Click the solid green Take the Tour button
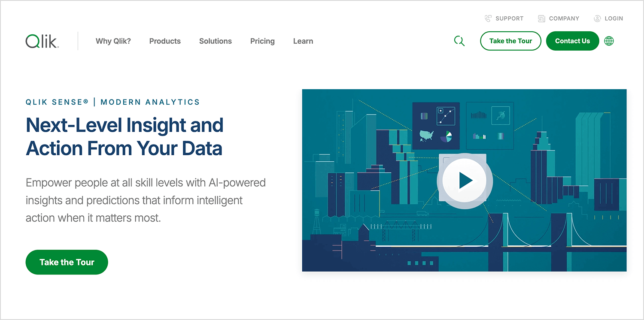Image resolution: width=644 pixels, height=320 pixels. click(67, 262)
